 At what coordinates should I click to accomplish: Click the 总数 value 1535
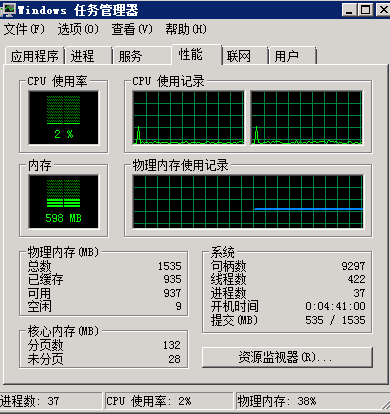point(170,266)
